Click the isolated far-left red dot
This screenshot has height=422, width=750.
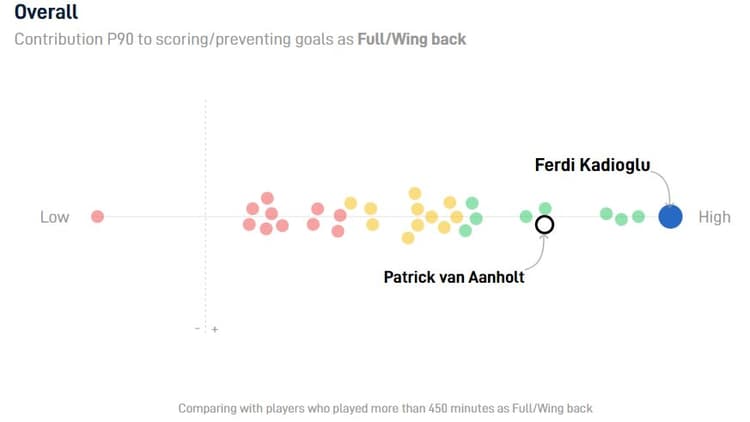(97, 216)
